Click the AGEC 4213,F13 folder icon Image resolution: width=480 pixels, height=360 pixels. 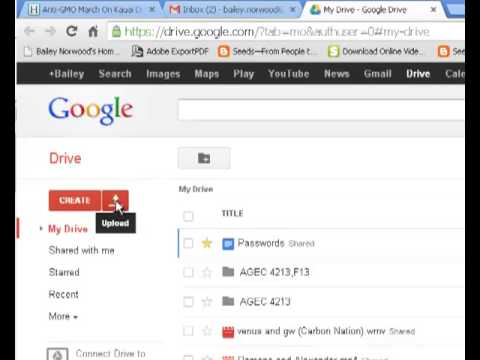(x=228, y=272)
